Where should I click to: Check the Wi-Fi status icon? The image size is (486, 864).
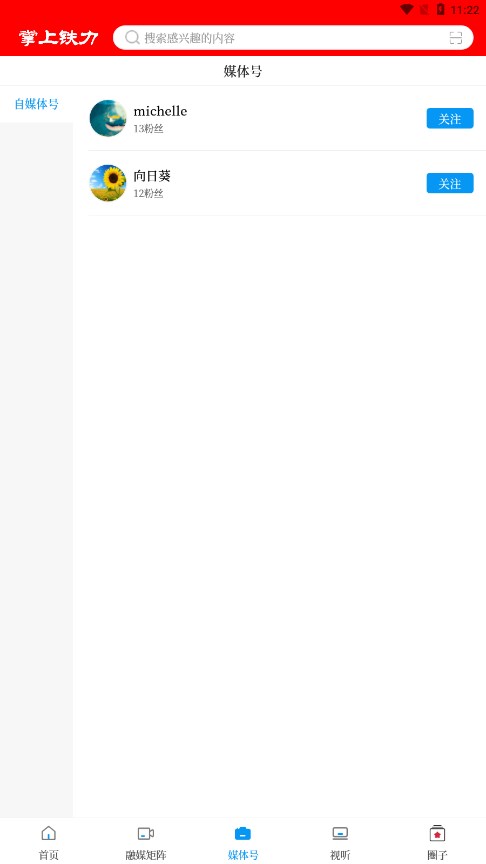[x=407, y=9]
